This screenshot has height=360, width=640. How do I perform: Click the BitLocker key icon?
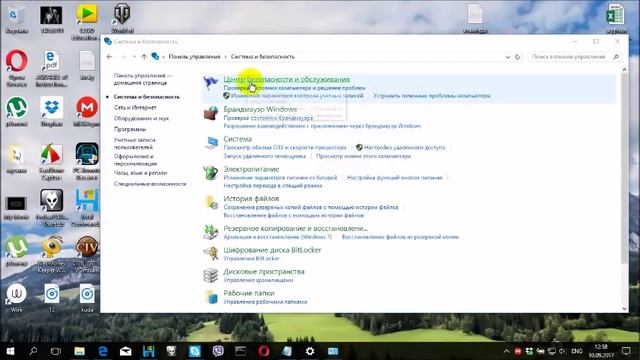pyautogui.click(x=211, y=253)
